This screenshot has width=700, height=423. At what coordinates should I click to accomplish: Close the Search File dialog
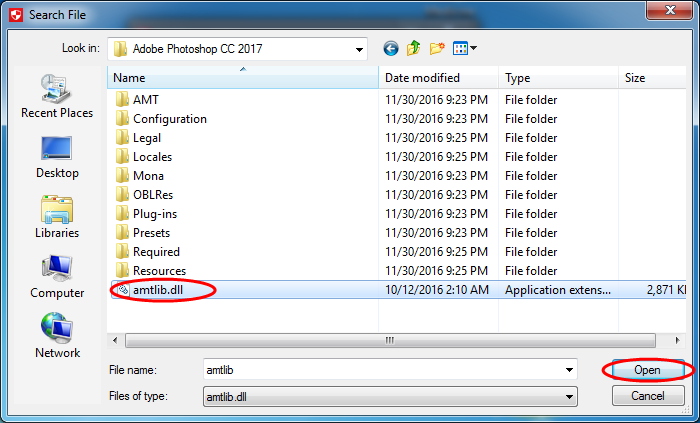coord(670,10)
